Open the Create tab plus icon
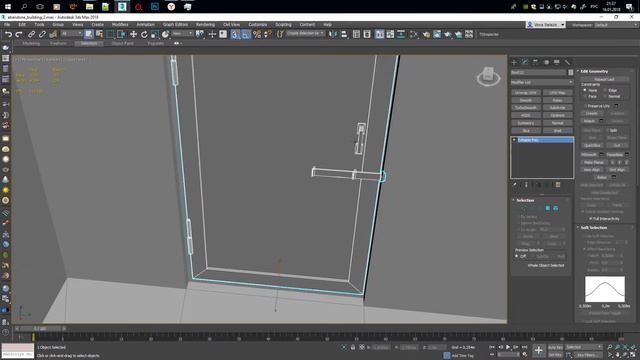The height and width of the screenshot is (360, 640). pyautogui.click(x=514, y=62)
